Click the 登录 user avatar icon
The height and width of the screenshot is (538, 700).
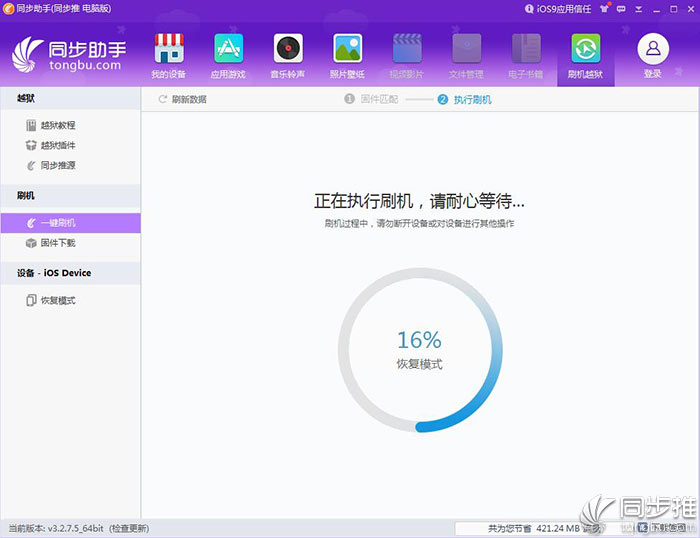[x=653, y=49]
